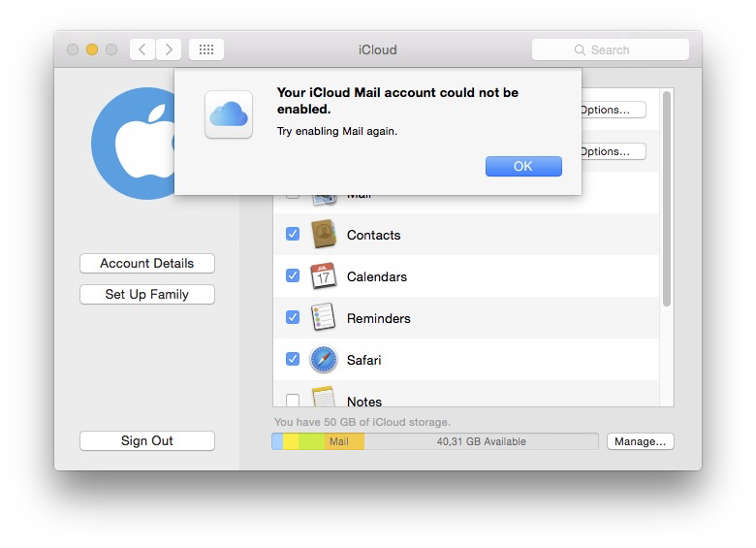Viewport: 756px width, 548px height.
Task: Go back with the left chevron button
Action: pyautogui.click(x=142, y=49)
